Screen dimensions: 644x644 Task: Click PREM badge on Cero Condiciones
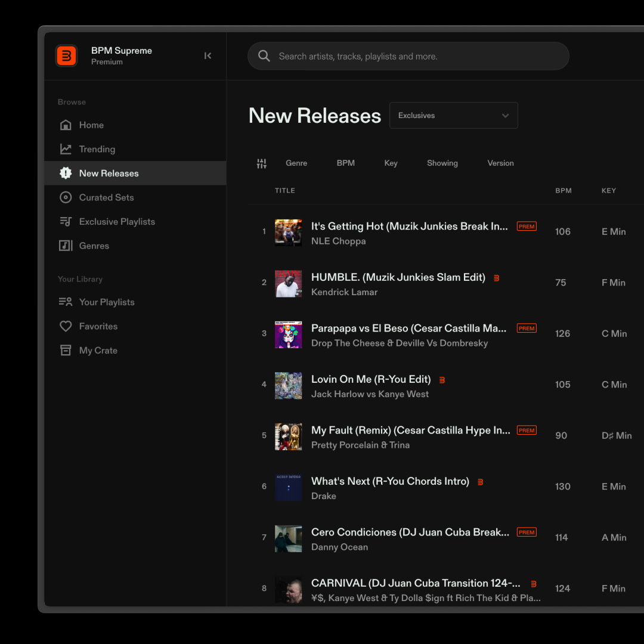[527, 532]
